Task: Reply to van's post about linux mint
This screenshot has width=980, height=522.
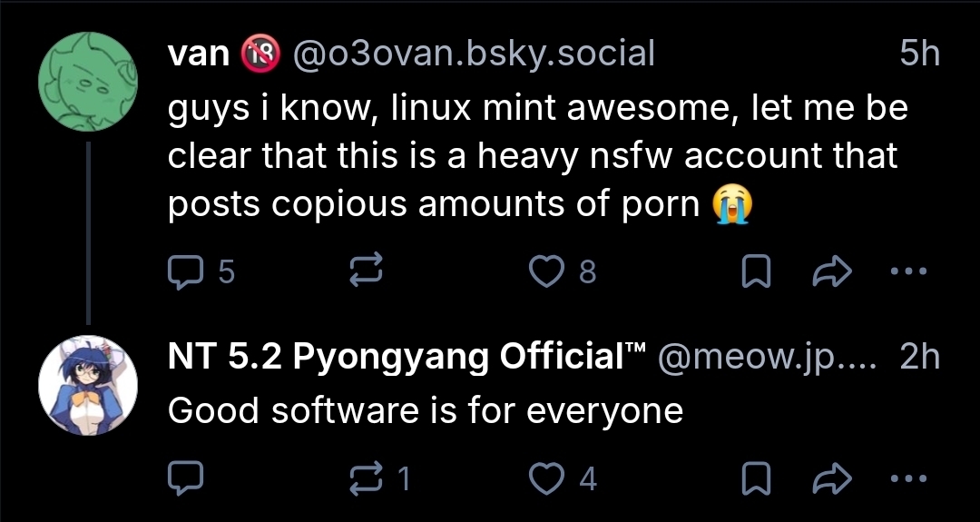Action: (186, 271)
